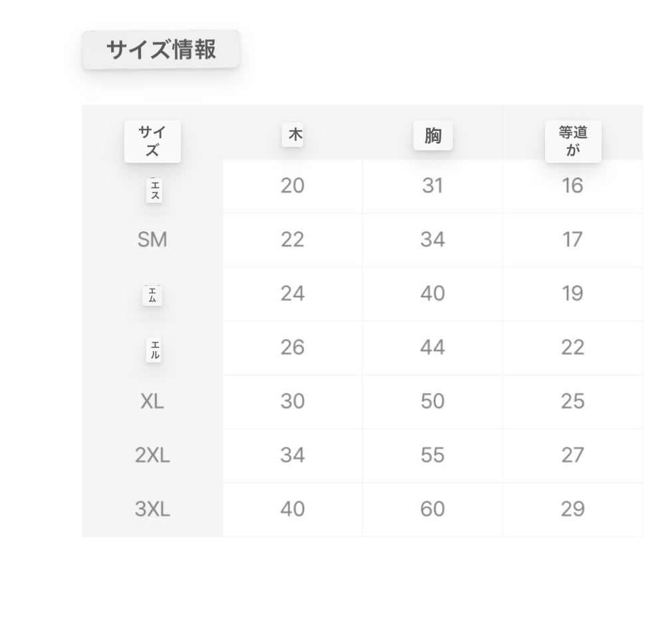Screen dimensions: 672x629
Task: Click the value 27 in 2XL row
Action: pos(573,455)
